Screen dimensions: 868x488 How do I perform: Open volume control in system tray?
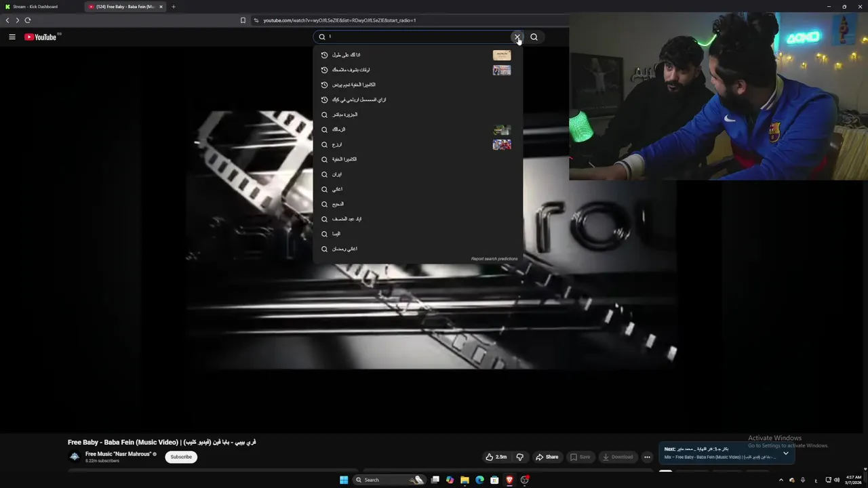tap(837, 480)
